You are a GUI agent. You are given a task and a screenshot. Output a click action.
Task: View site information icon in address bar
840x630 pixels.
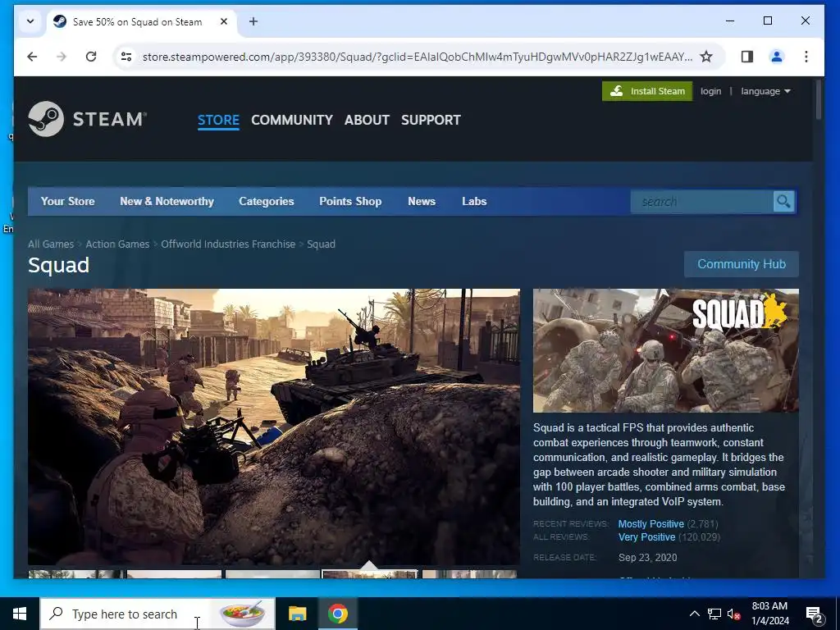(x=126, y=57)
